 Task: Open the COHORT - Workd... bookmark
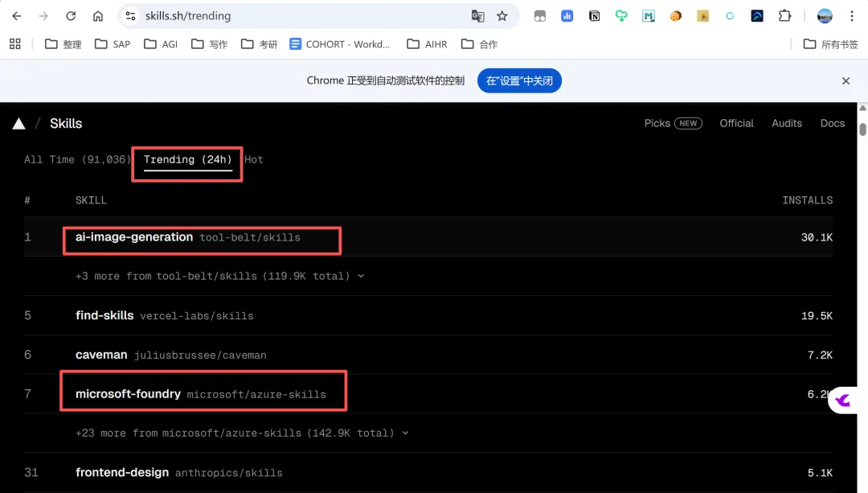point(340,43)
